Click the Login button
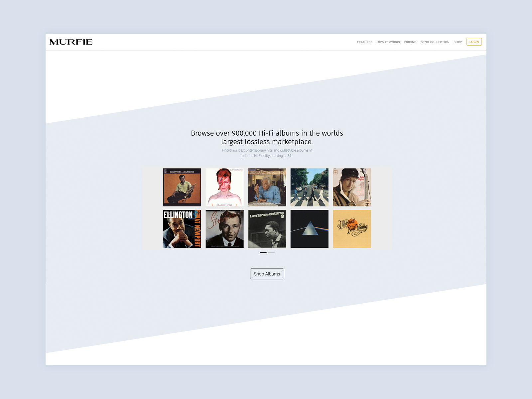Image resolution: width=532 pixels, height=399 pixels. point(474,42)
